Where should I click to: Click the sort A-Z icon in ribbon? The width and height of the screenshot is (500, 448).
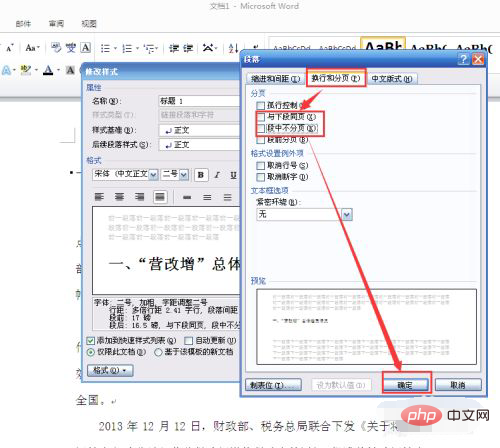pos(233,49)
